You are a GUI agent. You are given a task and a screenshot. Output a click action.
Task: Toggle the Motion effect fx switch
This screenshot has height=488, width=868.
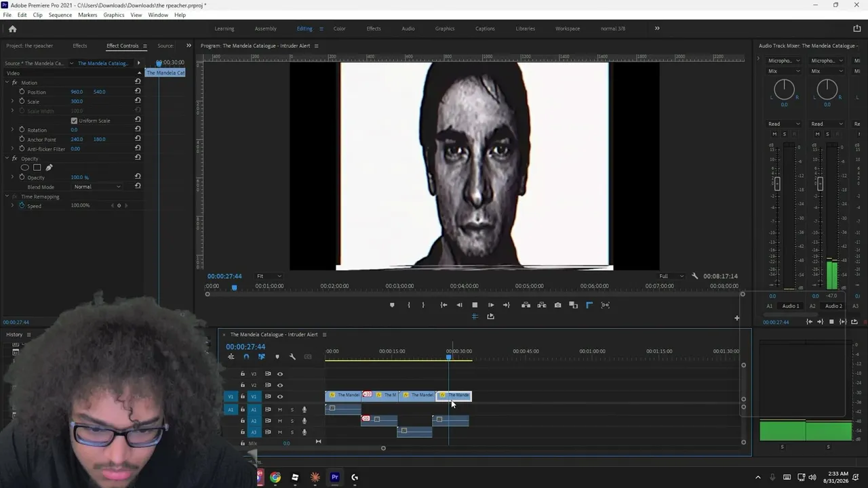[x=14, y=83]
